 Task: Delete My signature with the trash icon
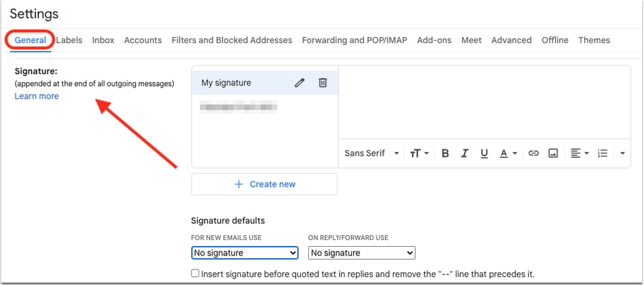tap(323, 83)
